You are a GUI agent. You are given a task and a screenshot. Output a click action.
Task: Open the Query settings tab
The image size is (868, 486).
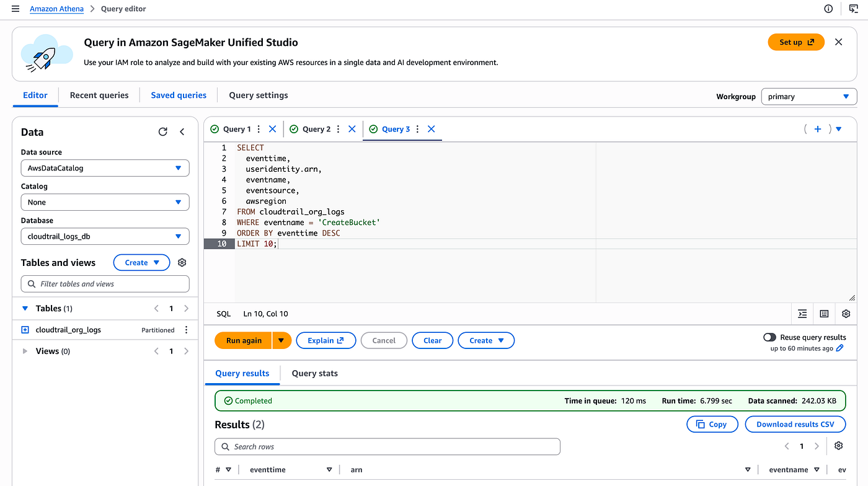point(259,95)
